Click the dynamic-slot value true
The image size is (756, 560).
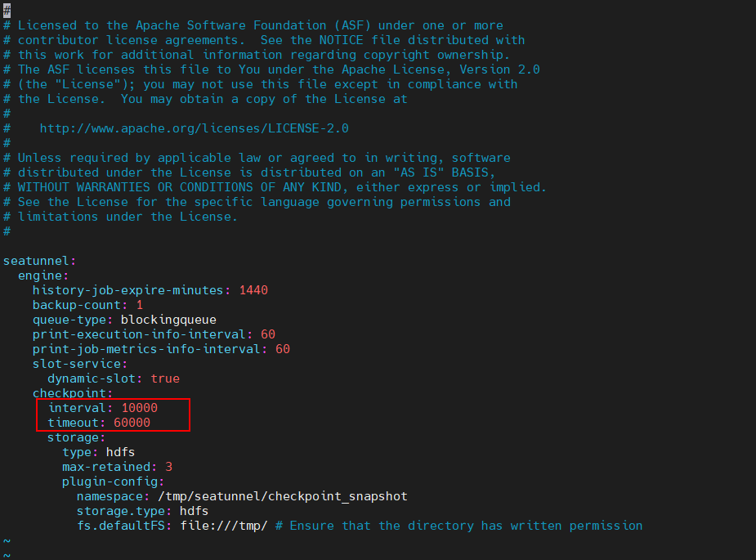click(165, 379)
